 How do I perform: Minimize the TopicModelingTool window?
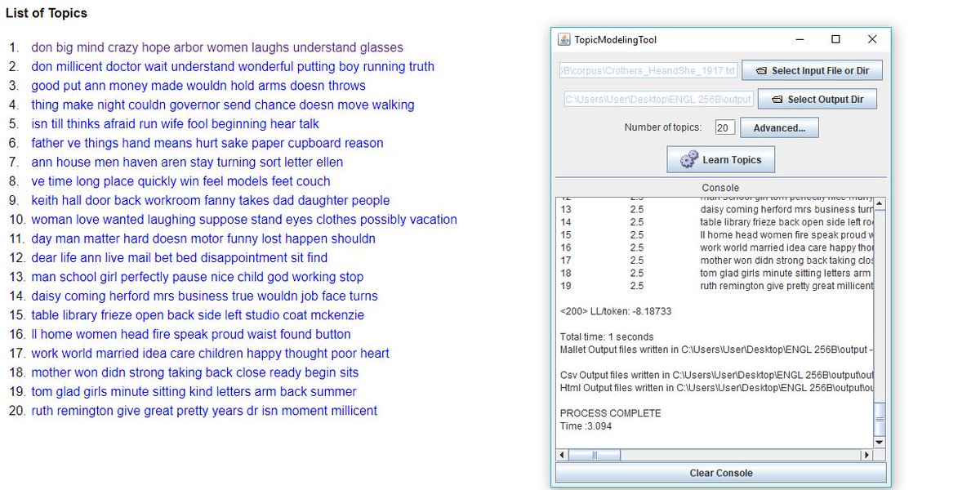(x=799, y=39)
